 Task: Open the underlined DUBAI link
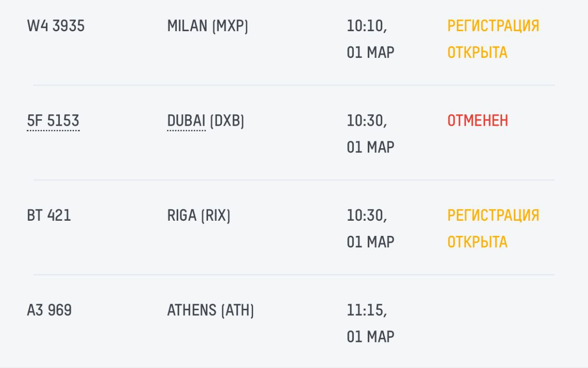(186, 121)
